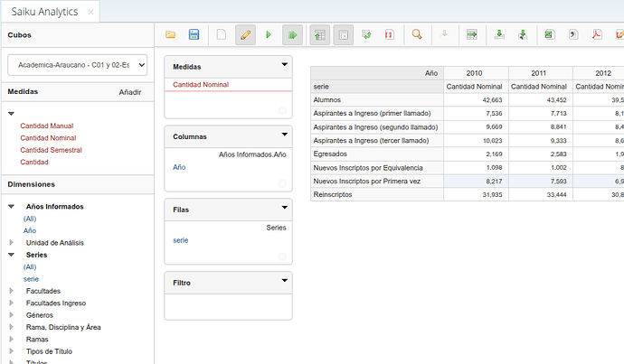Click the Alumnos row header
The width and height of the screenshot is (624, 364).
377,100
